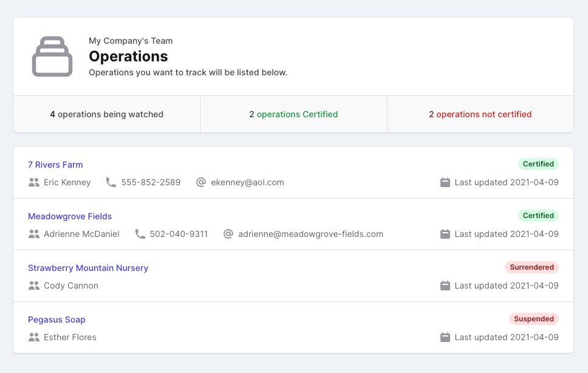Open the 7 Rivers Farm operation
The height and width of the screenshot is (373, 588).
pyautogui.click(x=55, y=165)
